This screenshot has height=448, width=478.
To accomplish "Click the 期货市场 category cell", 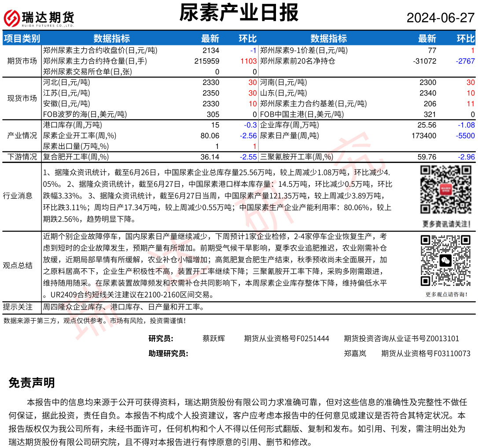I will point(22,61).
